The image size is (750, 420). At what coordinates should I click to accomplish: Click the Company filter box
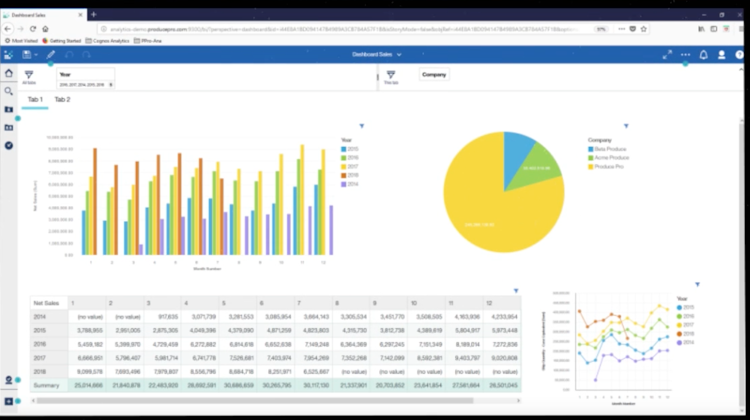pos(434,75)
